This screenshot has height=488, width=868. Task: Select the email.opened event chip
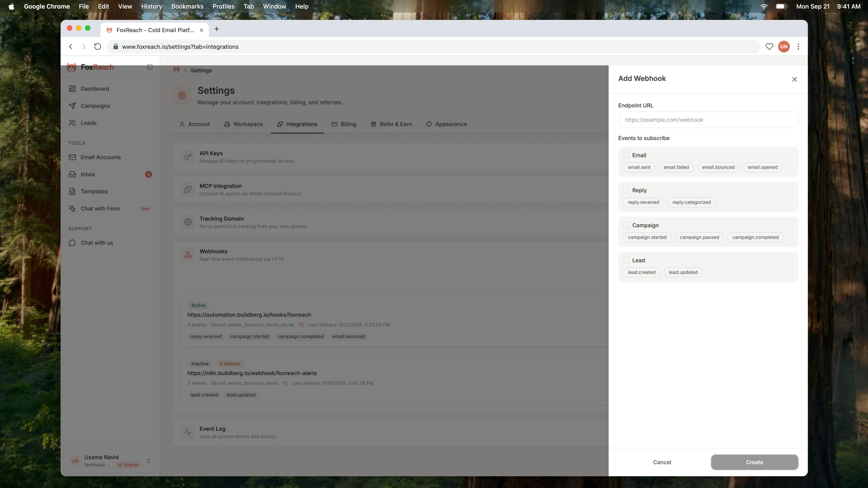tap(763, 167)
